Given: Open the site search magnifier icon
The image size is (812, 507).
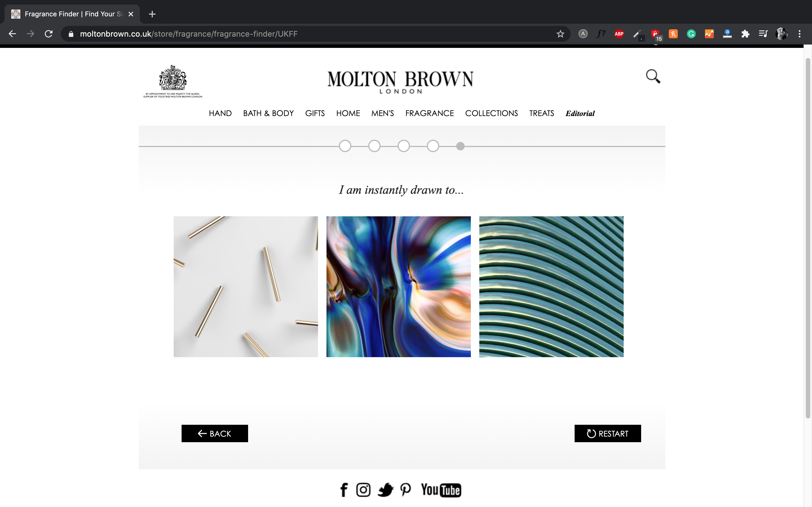Looking at the screenshot, I should pyautogui.click(x=653, y=76).
